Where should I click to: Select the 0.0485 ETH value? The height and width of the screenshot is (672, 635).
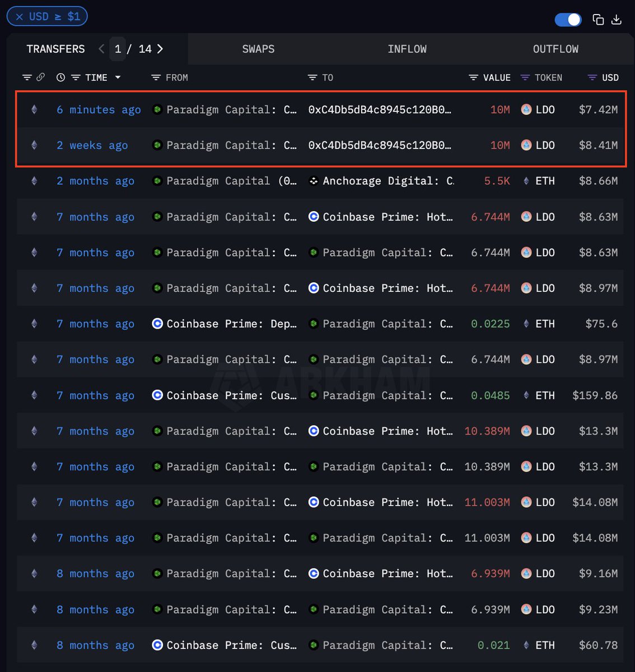[x=491, y=395]
